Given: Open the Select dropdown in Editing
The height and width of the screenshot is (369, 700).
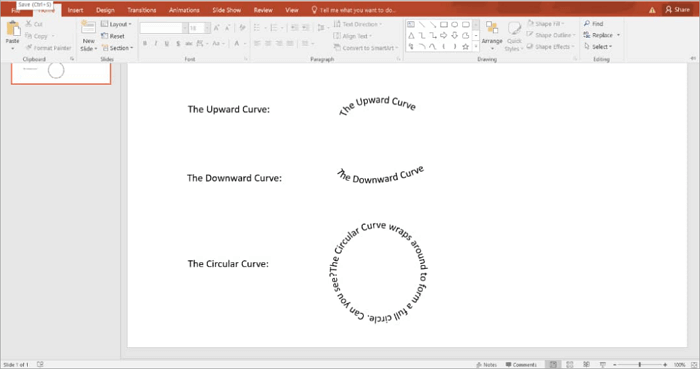Looking at the screenshot, I should tap(598, 46).
